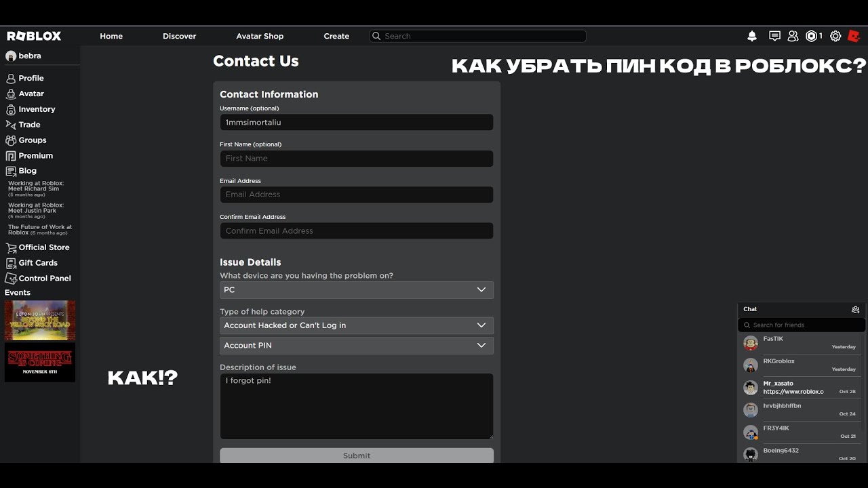
Task: Click the Description of issue textarea
Action: (x=357, y=407)
